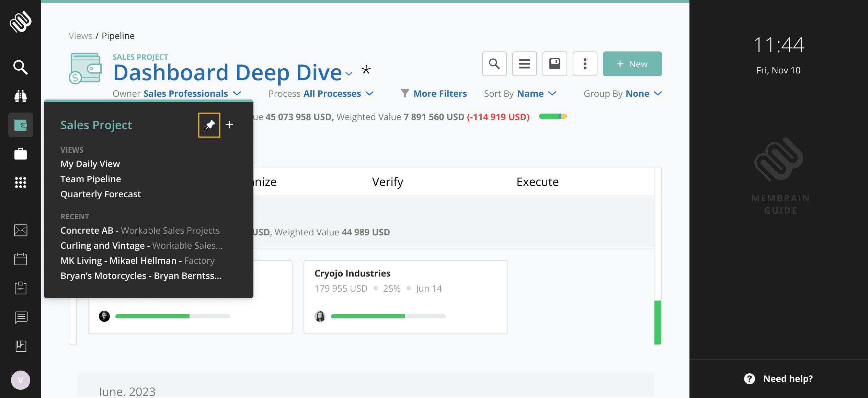The width and height of the screenshot is (868, 398).
Task: Click the Membrain logo in sidebar
Action: tap(21, 22)
